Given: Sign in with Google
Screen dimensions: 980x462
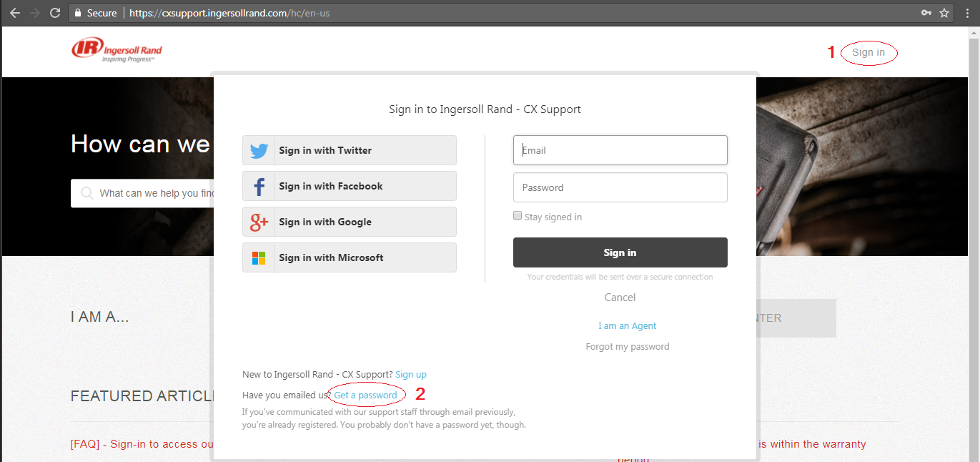Looking at the screenshot, I should [350, 222].
